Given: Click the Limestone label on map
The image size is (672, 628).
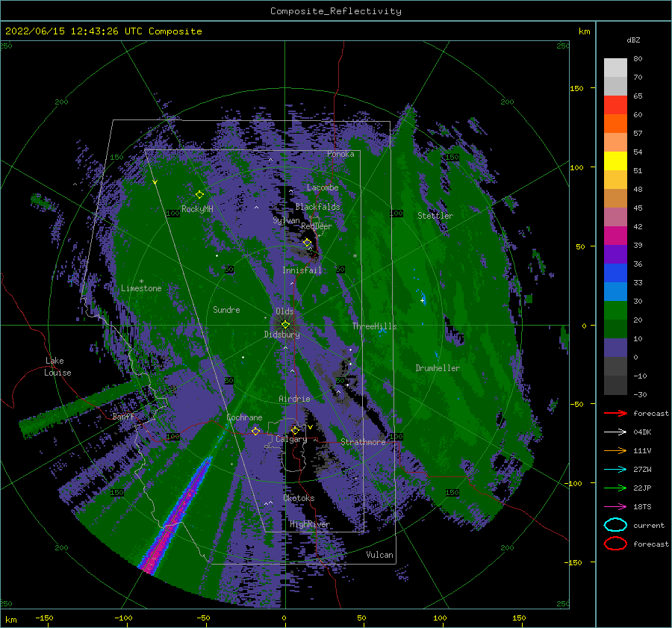Looking at the screenshot, I should tap(141, 288).
